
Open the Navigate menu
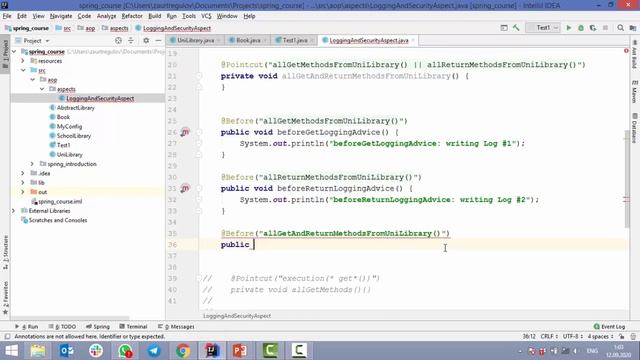coord(61,16)
